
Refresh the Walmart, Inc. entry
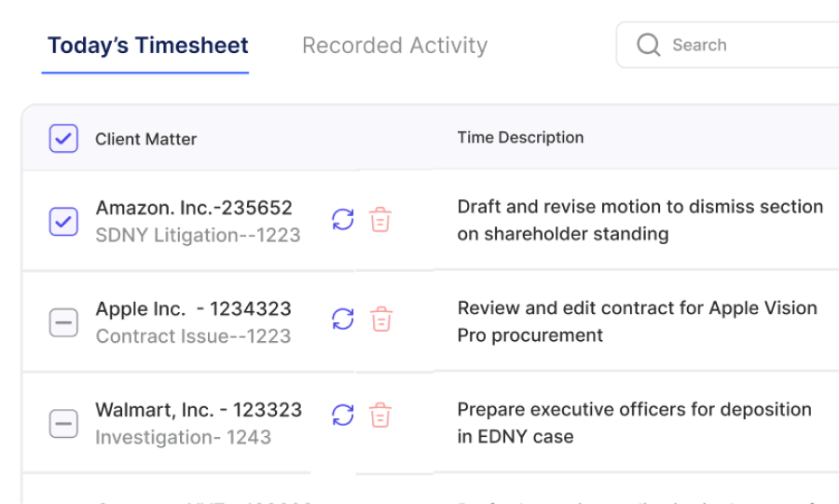[343, 415]
